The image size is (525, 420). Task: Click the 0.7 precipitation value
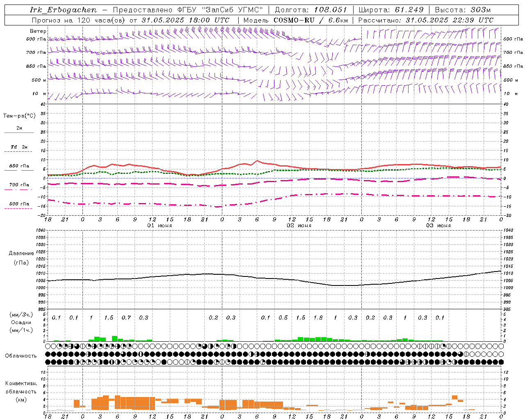126,317
